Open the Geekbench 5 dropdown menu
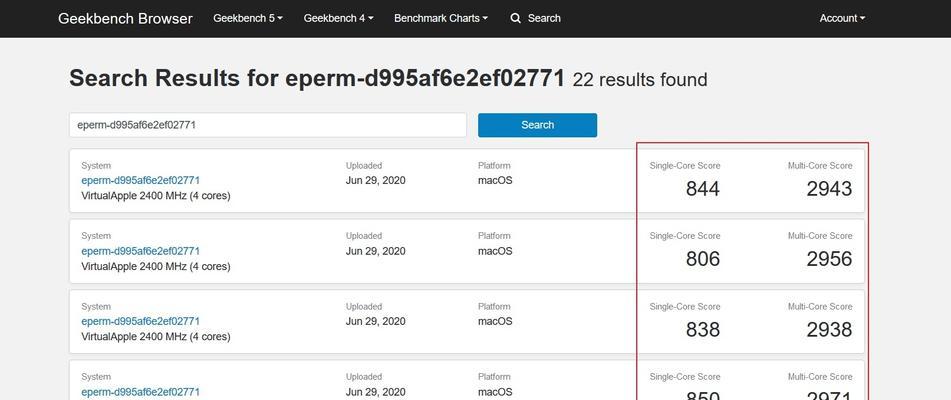Screen dimensions: 951x400 click(x=248, y=18)
